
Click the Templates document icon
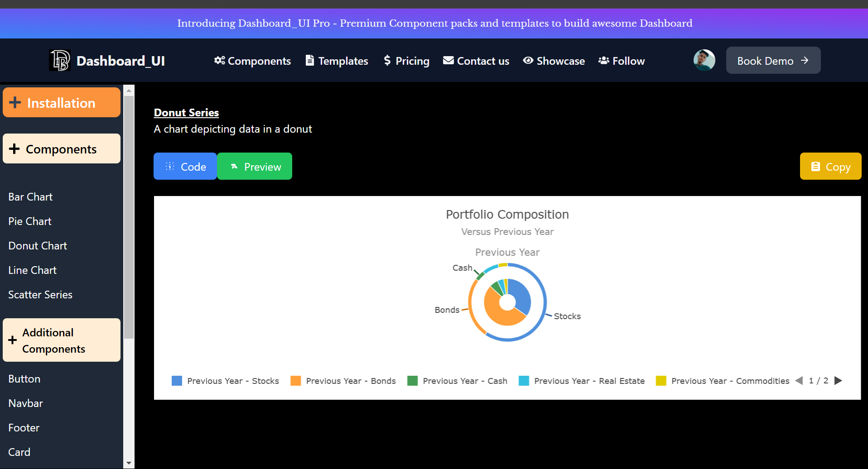(310, 60)
